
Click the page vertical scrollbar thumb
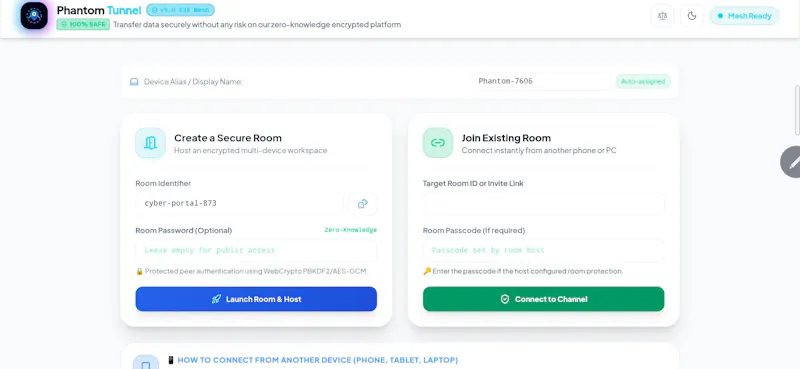click(797, 110)
